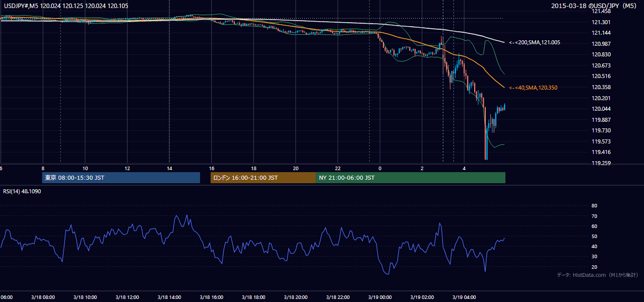Click the 200 SMA label reading 121.005
The image size is (644, 302).
pyautogui.click(x=535, y=43)
